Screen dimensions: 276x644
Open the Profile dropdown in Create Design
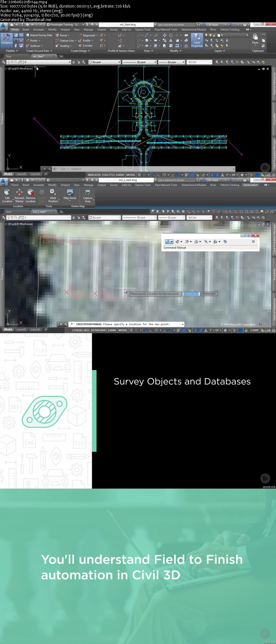coord(86,40)
